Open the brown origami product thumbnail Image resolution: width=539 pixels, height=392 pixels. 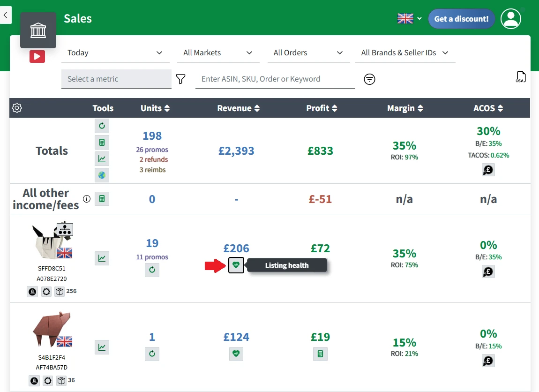[52, 330]
